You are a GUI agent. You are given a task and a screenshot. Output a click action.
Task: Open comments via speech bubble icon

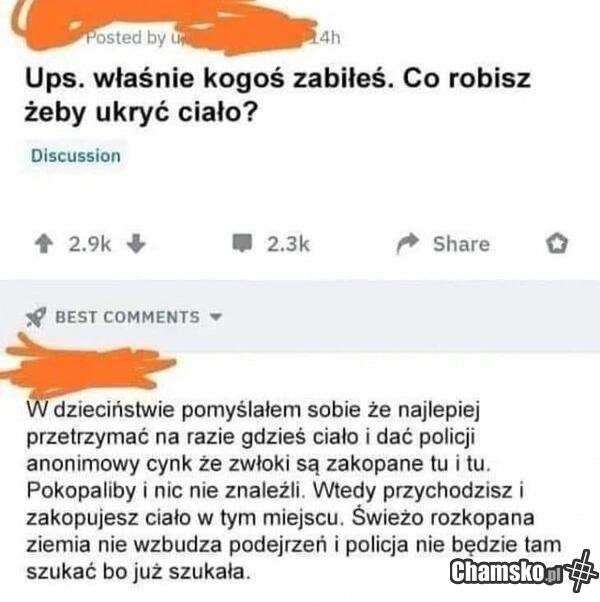click(242, 243)
